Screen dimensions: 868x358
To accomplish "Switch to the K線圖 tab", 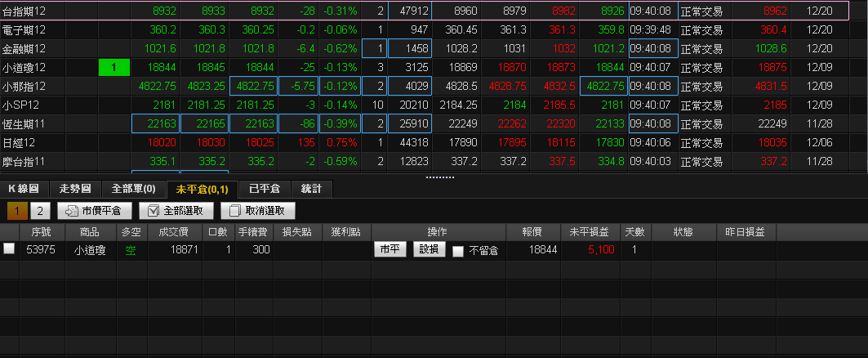I will point(24,190).
